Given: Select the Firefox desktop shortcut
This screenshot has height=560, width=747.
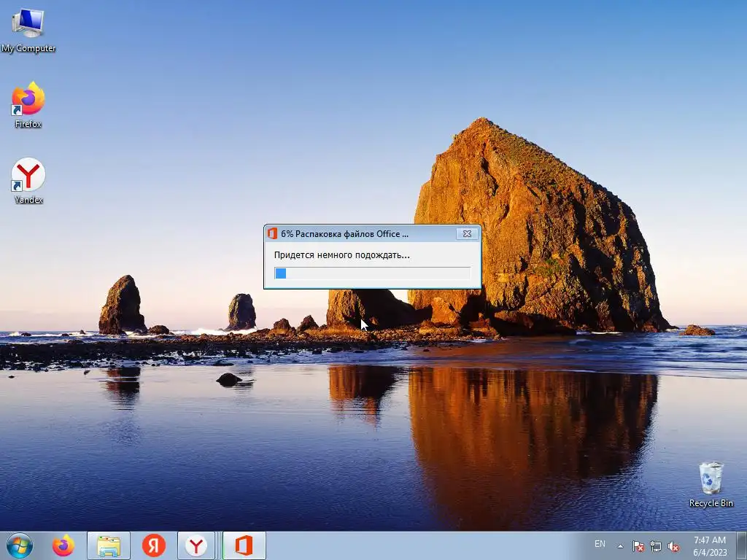Looking at the screenshot, I should click(28, 105).
